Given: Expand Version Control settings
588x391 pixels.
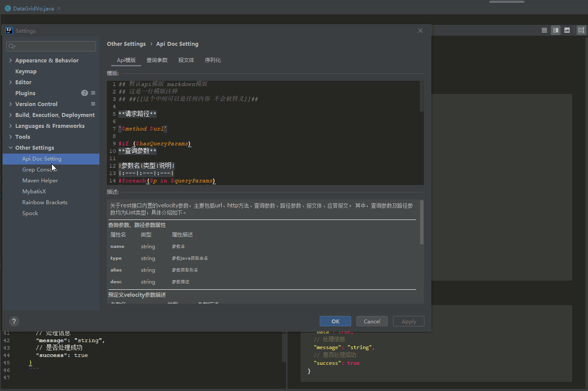Looking at the screenshot, I should point(10,104).
